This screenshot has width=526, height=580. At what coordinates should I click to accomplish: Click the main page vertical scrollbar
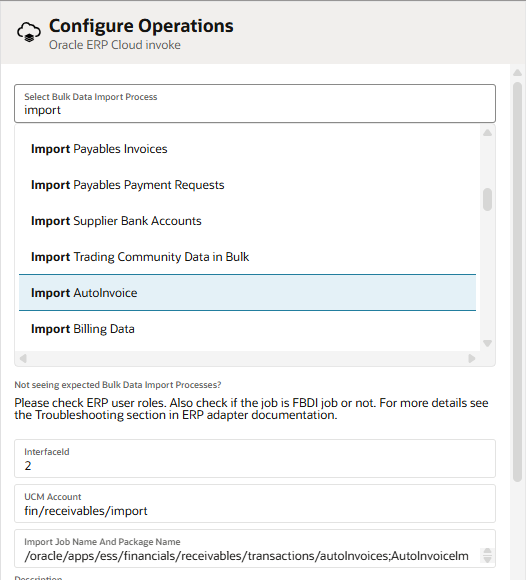(x=517, y=282)
